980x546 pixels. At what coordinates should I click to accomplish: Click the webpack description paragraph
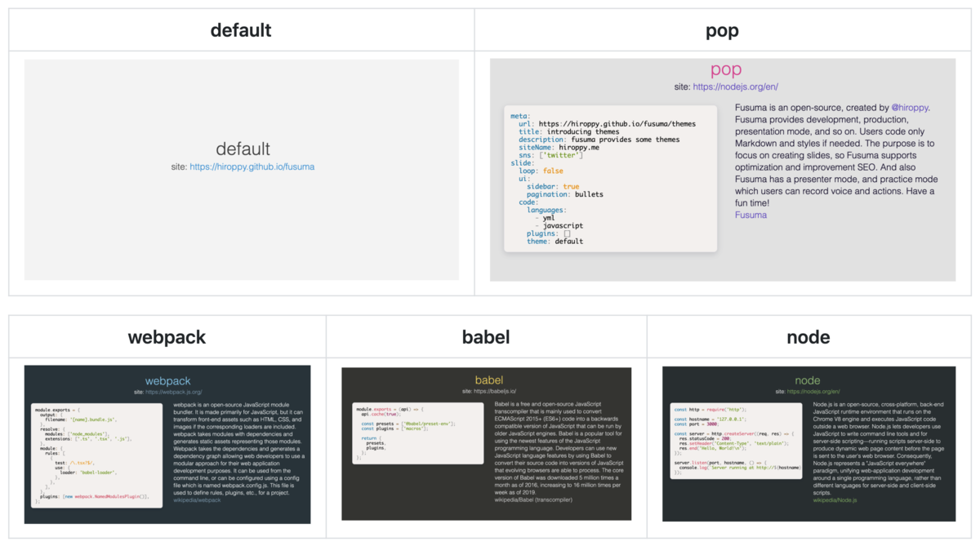tap(238, 450)
